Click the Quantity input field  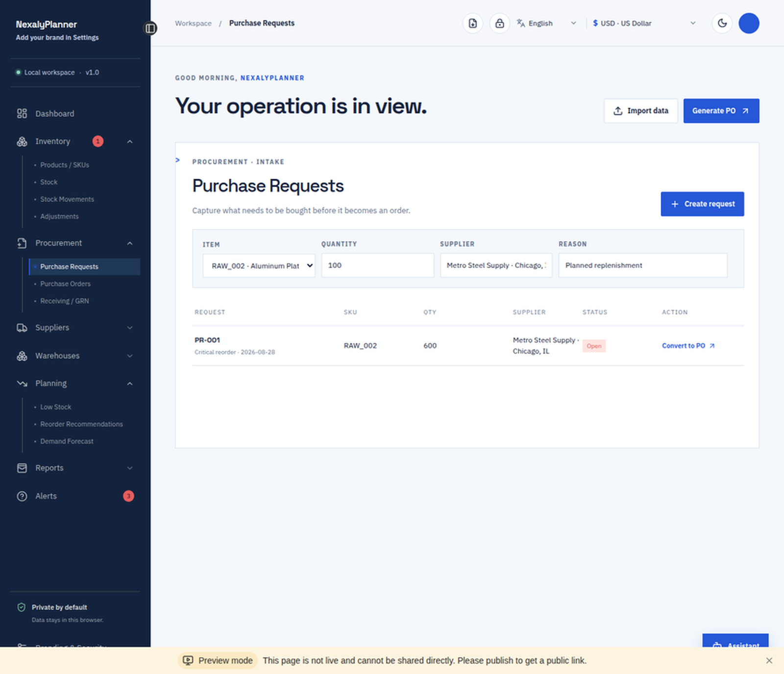tap(378, 265)
